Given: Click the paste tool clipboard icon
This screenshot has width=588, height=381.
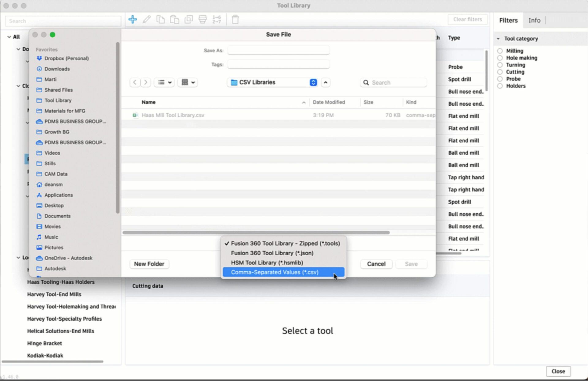Looking at the screenshot, I should coord(174,20).
